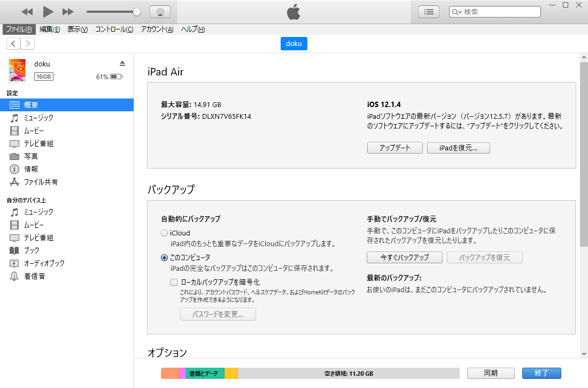This screenshot has height=388, width=588.
Task: Click the パスワードを変更... button
Action: (x=218, y=314)
